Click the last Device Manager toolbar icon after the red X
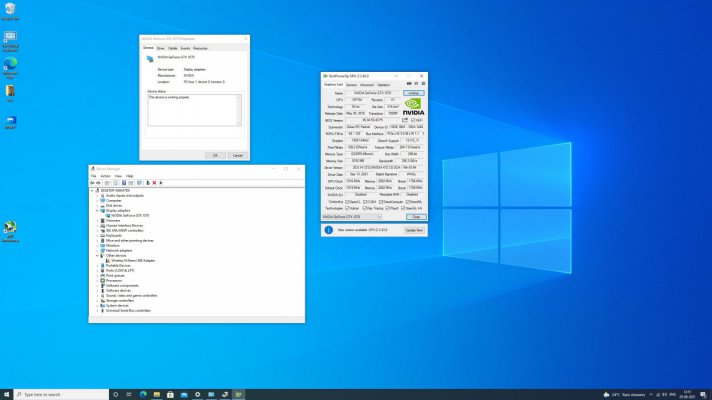The width and height of the screenshot is (712, 400). (161, 183)
